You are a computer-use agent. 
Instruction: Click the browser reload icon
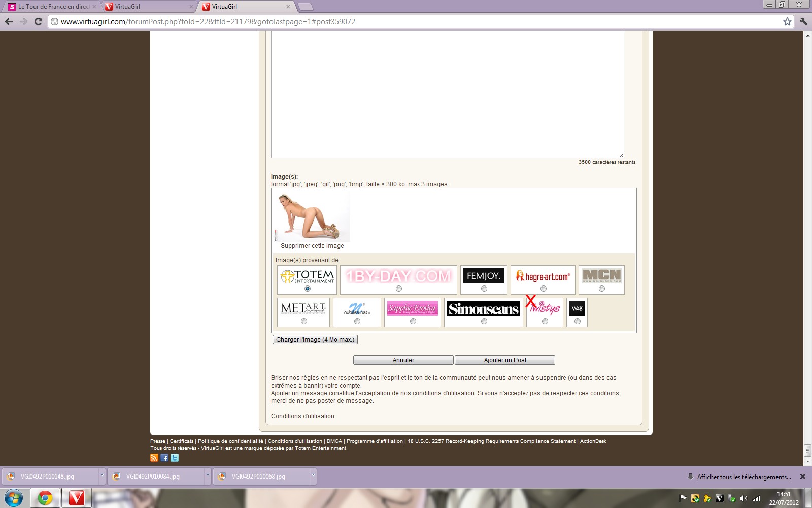click(38, 21)
